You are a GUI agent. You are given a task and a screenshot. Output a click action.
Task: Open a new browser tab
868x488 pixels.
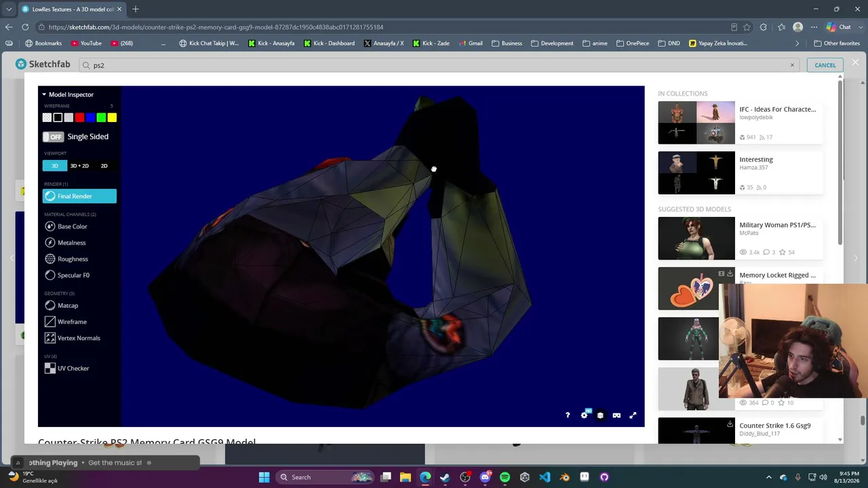[x=136, y=9]
